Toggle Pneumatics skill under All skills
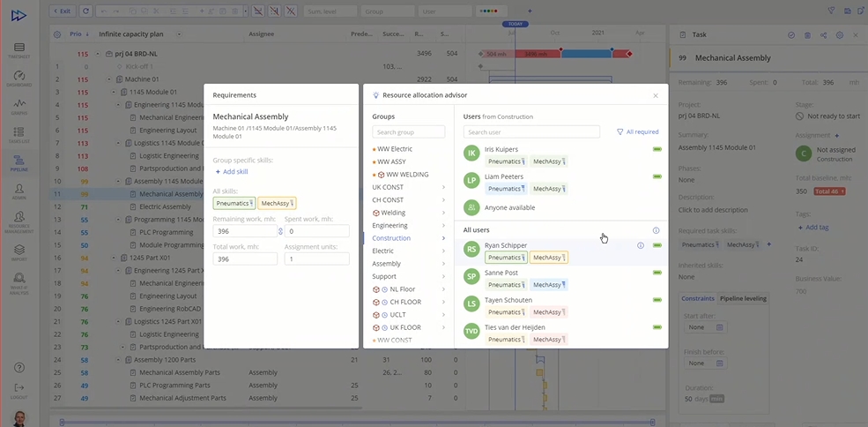Screen dimensions: 868x427 (234, 203)
